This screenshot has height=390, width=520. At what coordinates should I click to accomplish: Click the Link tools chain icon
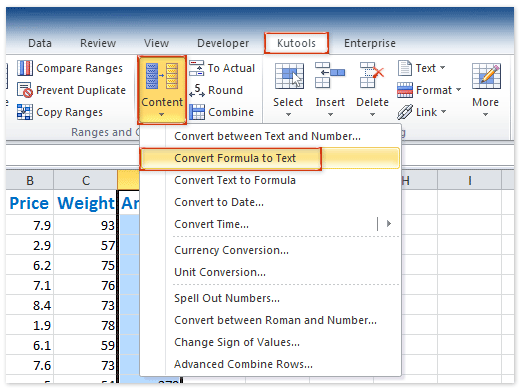tap(405, 112)
